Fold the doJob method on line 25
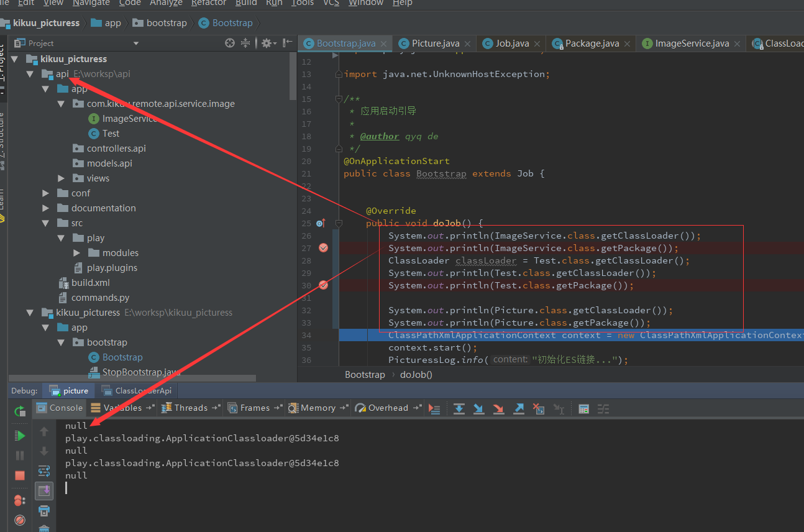 (x=339, y=223)
